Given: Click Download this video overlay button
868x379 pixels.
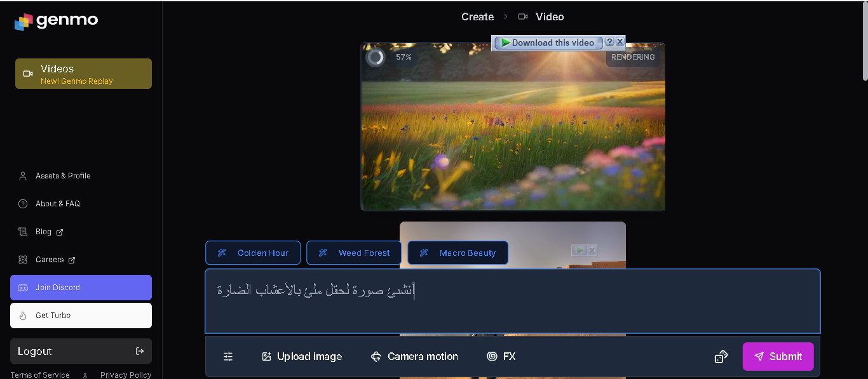Looking at the screenshot, I should pos(548,43).
